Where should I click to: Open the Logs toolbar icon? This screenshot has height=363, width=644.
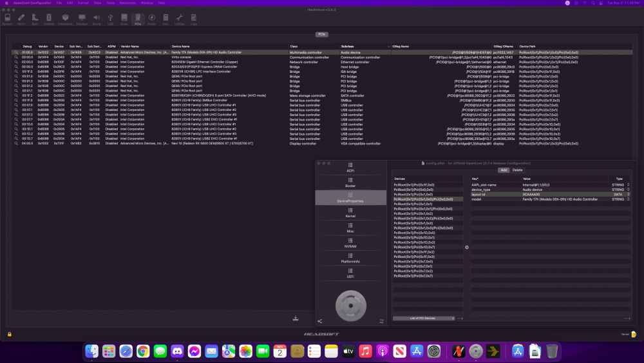tap(193, 19)
